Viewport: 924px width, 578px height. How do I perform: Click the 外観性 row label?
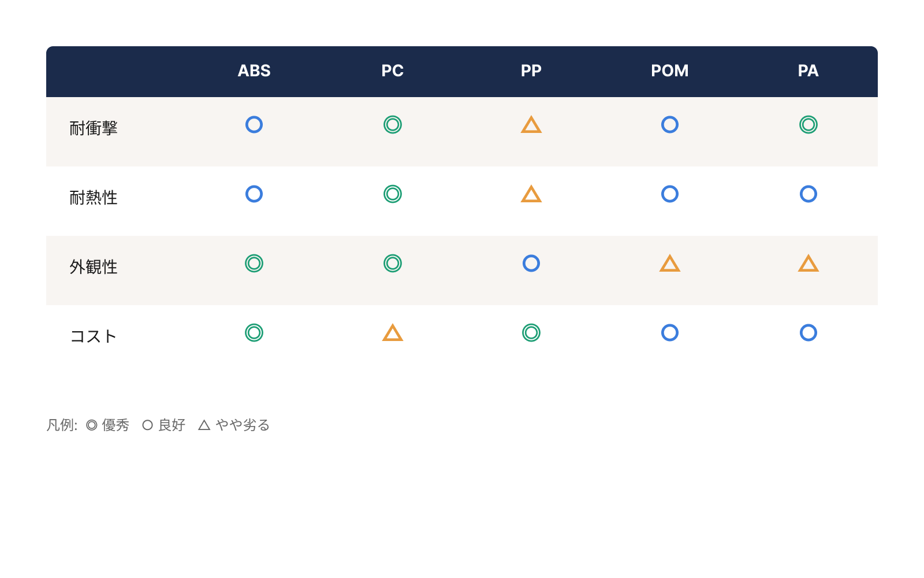point(94,267)
